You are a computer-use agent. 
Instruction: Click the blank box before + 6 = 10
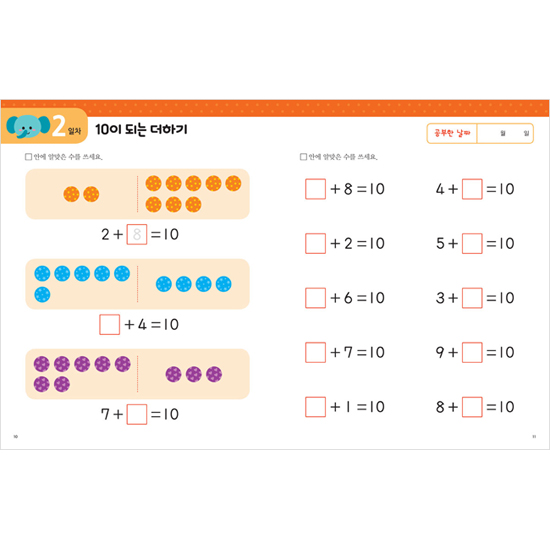(x=315, y=298)
